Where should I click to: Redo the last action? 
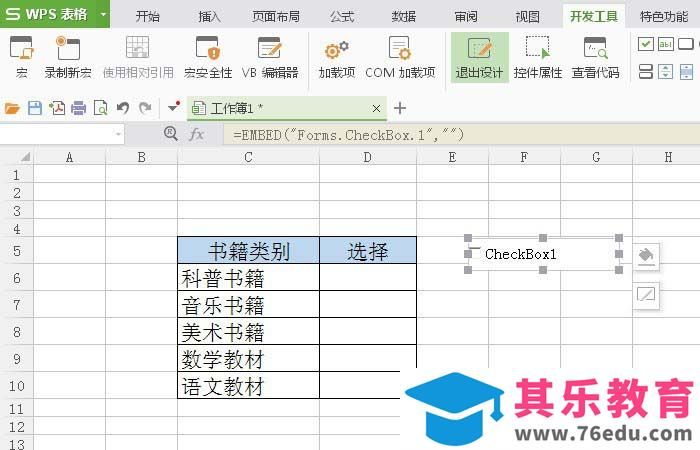[x=145, y=108]
